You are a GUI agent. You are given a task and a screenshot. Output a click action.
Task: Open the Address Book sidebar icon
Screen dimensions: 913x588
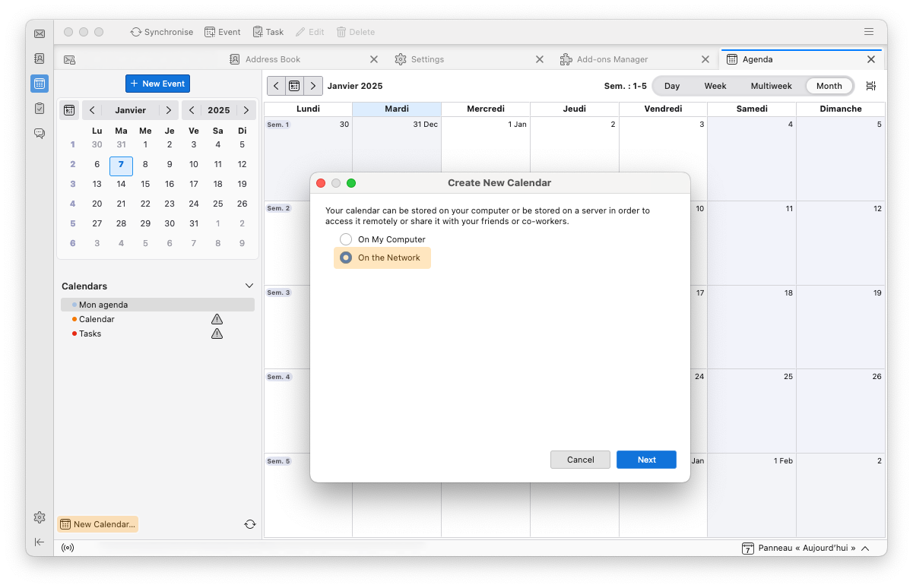point(39,58)
